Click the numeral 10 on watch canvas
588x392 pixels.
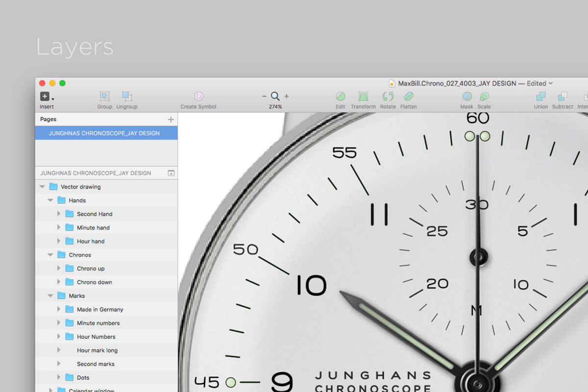click(x=312, y=285)
